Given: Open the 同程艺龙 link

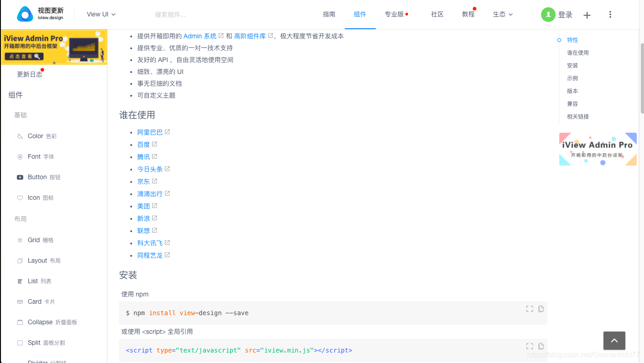Looking at the screenshot, I should [x=150, y=255].
